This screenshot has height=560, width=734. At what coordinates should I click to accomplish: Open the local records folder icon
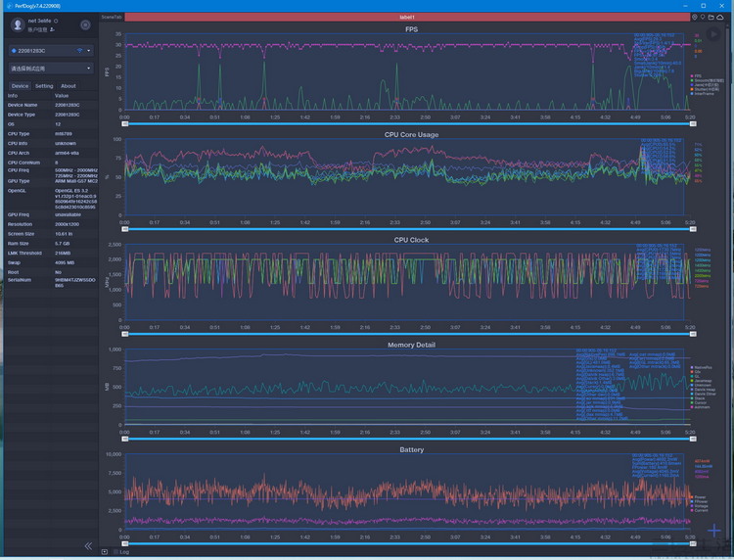click(711, 17)
